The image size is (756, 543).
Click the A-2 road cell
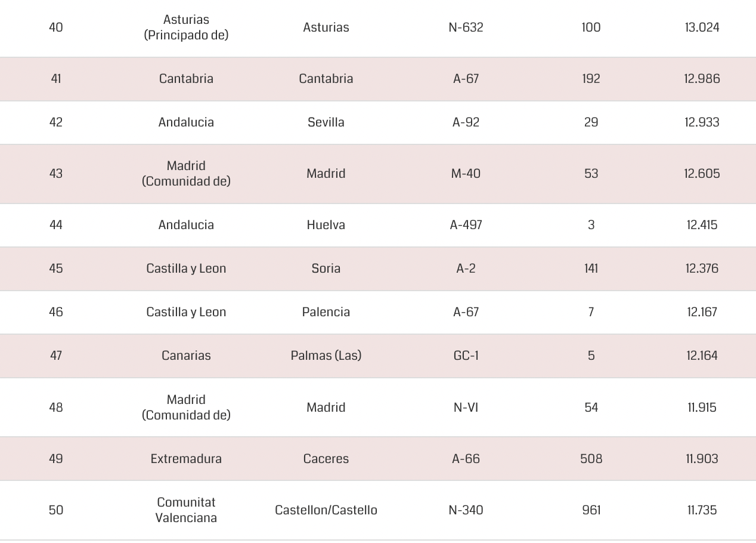(x=466, y=269)
